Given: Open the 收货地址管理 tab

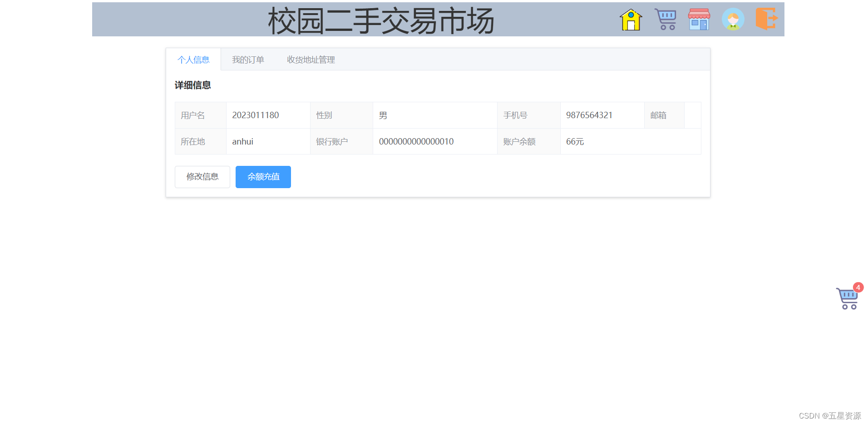Looking at the screenshot, I should point(311,60).
